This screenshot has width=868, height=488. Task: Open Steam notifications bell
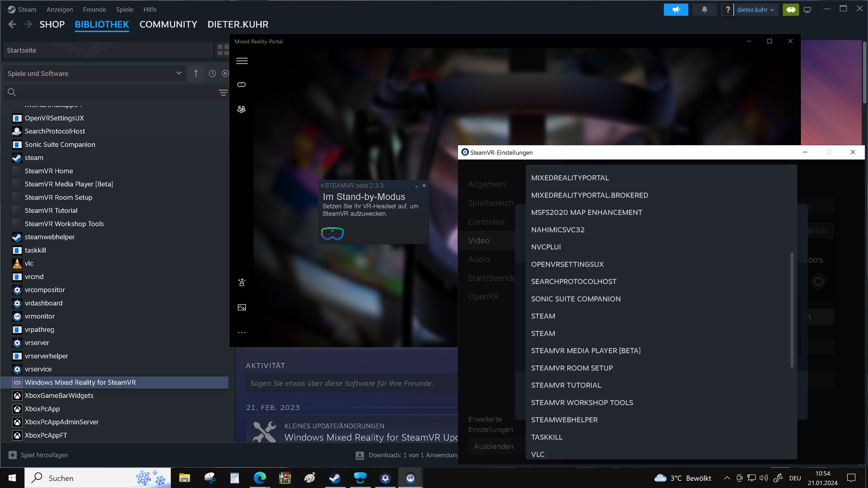(704, 9)
